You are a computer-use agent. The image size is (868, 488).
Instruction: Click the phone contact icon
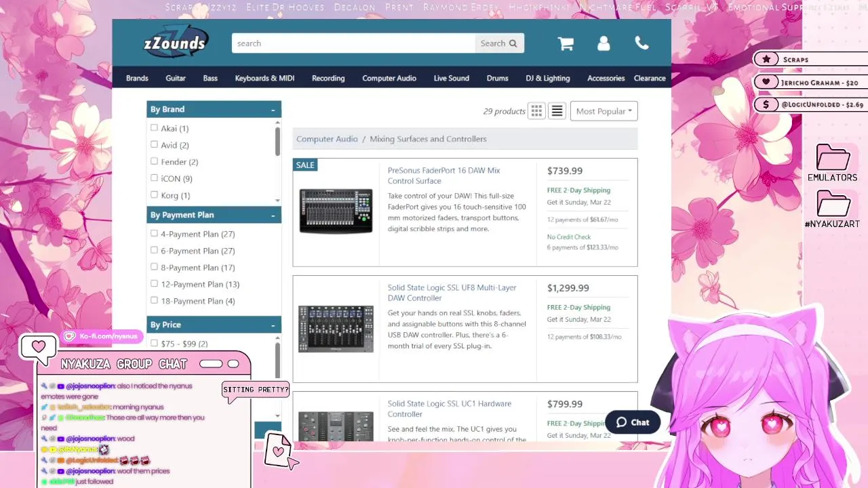[x=642, y=43]
